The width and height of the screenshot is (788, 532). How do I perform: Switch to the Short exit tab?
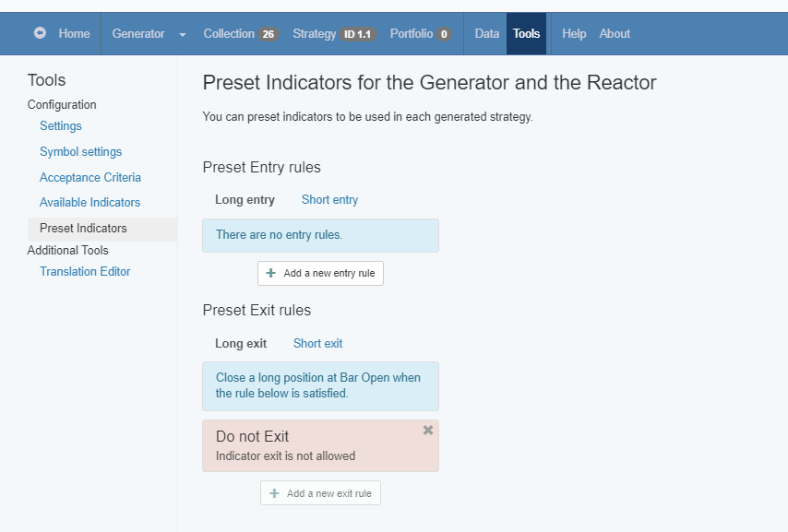click(x=317, y=344)
